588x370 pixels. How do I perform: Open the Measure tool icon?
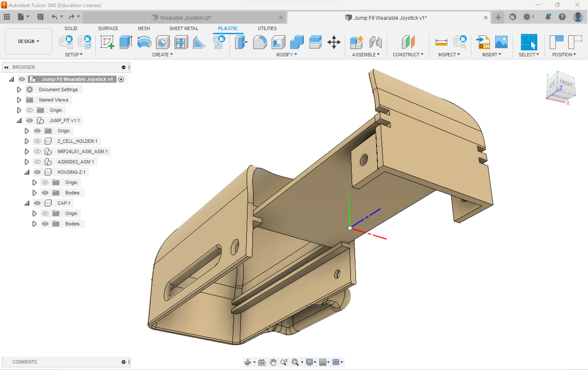coord(441,42)
